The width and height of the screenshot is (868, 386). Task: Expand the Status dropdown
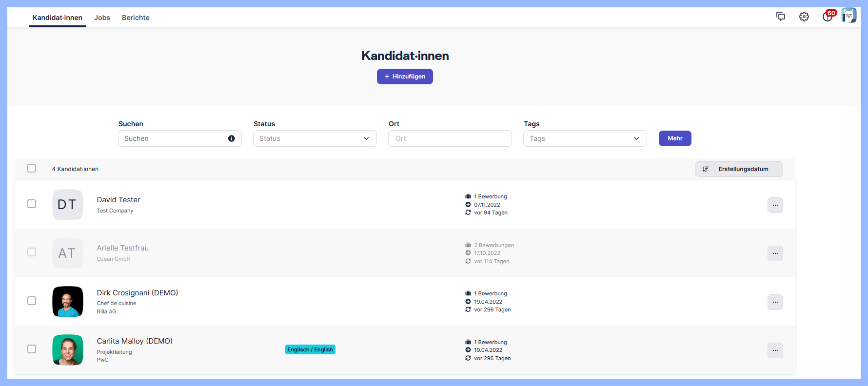pos(315,138)
